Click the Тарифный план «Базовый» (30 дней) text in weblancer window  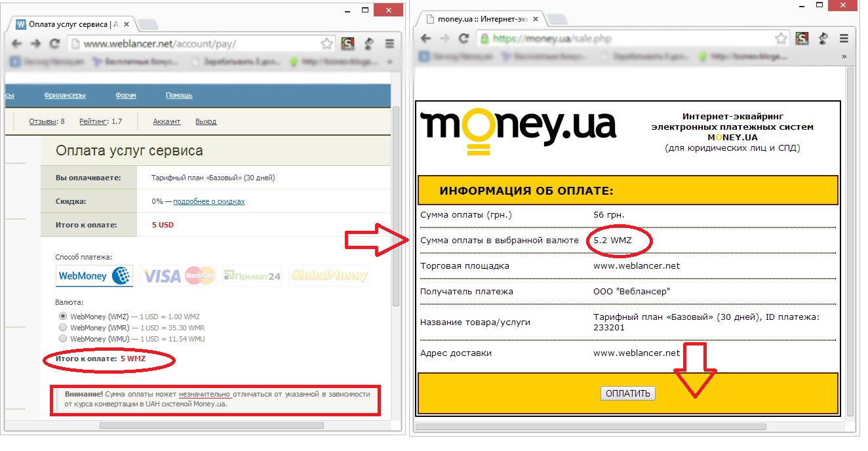pos(214,178)
